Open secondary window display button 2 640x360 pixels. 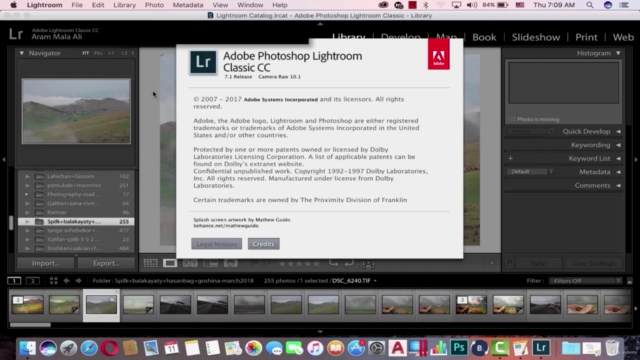point(33,281)
